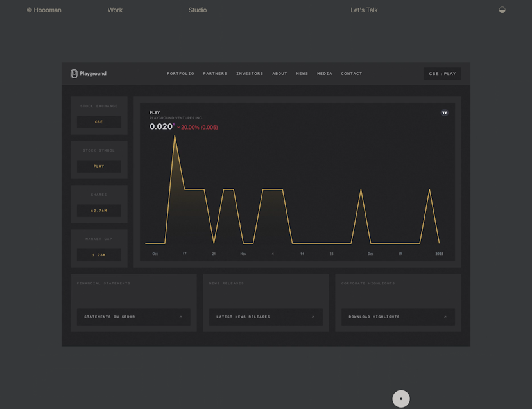Click Corporate Highlights heading
This screenshot has width=532, height=409.
click(368, 283)
